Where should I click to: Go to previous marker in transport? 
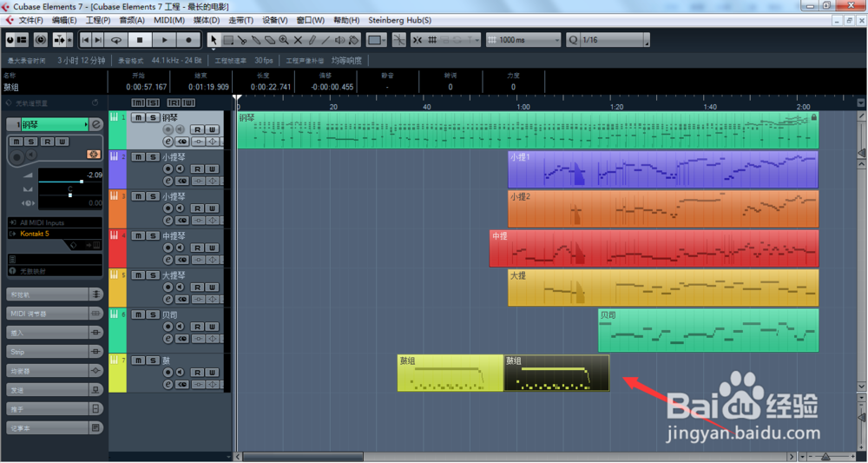pyautogui.click(x=85, y=40)
